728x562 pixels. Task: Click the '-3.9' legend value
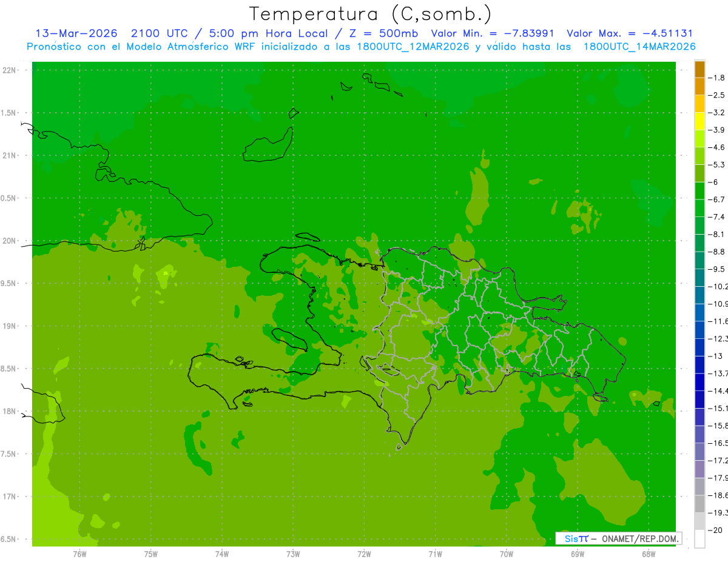[716, 130]
